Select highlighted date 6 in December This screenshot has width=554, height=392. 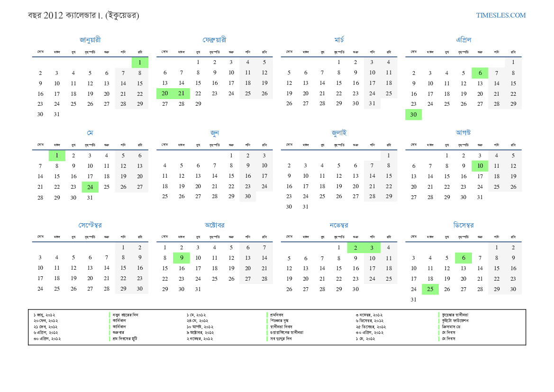(463, 258)
